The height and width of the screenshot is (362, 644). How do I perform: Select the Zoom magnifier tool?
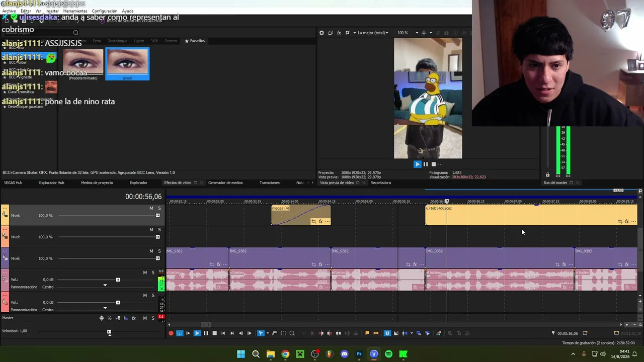point(292,333)
